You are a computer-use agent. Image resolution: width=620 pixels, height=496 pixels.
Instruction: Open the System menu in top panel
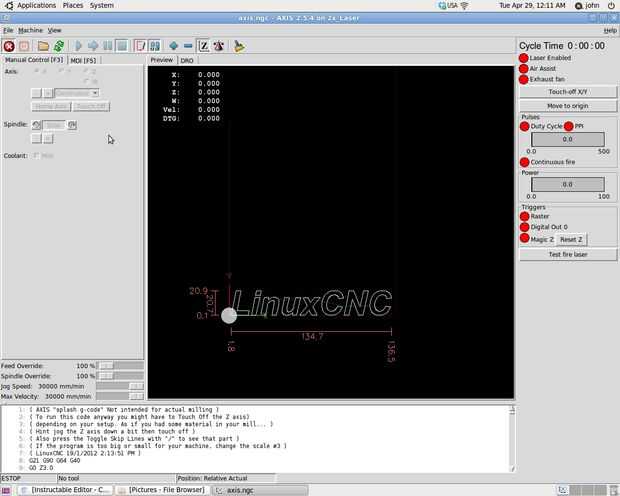tap(102, 6)
